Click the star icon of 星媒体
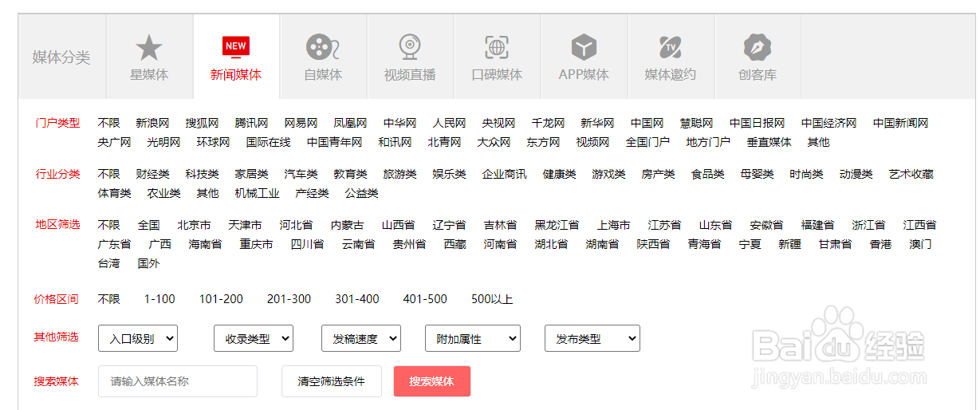Image resolution: width=980 pixels, height=410 pixels. 149,48
